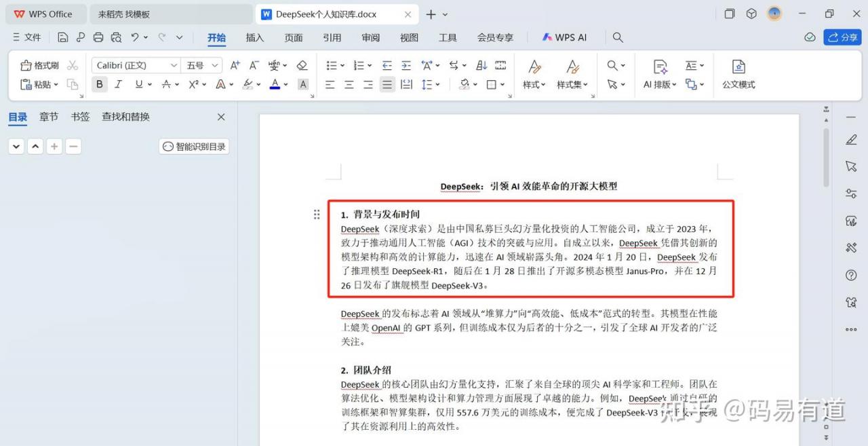
Task: Click the more options dots in right sidebar
Action: [x=852, y=330]
